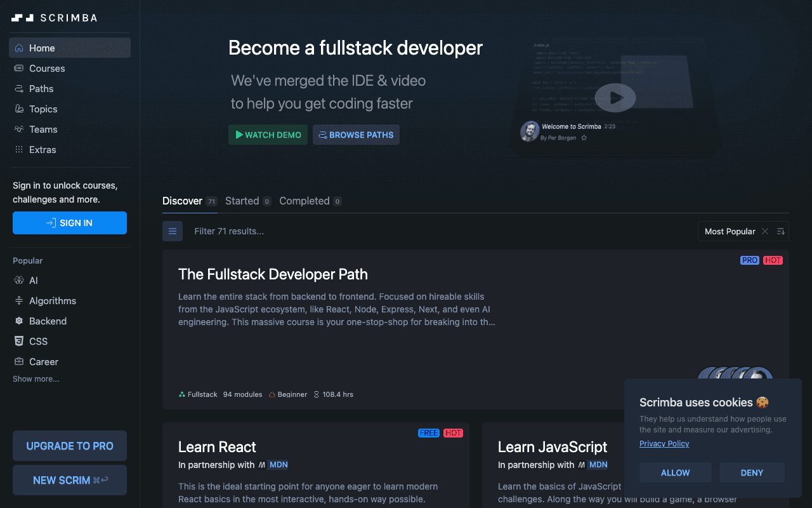The image size is (812, 508).
Task: Open Home in the sidebar
Action: click(x=70, y=48)
